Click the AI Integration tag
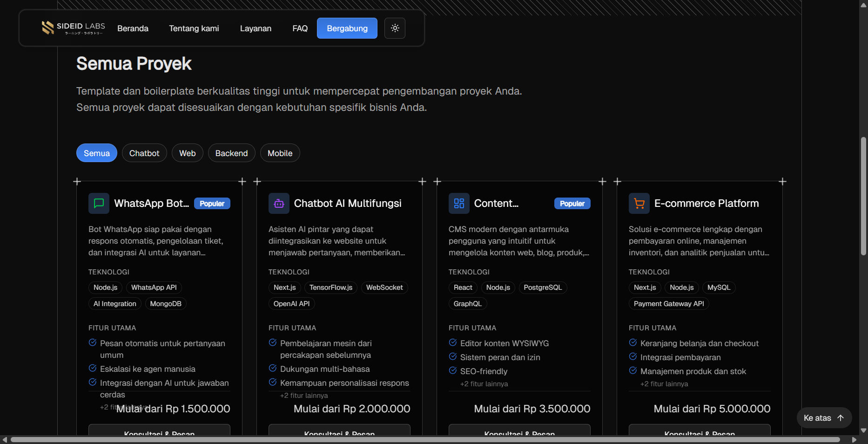 coord(115,304)
